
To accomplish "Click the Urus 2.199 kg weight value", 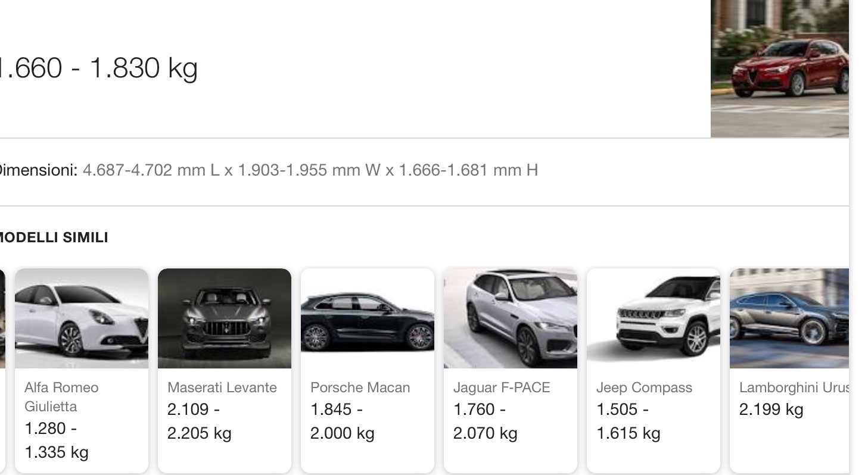I will (x=771, y=410).
